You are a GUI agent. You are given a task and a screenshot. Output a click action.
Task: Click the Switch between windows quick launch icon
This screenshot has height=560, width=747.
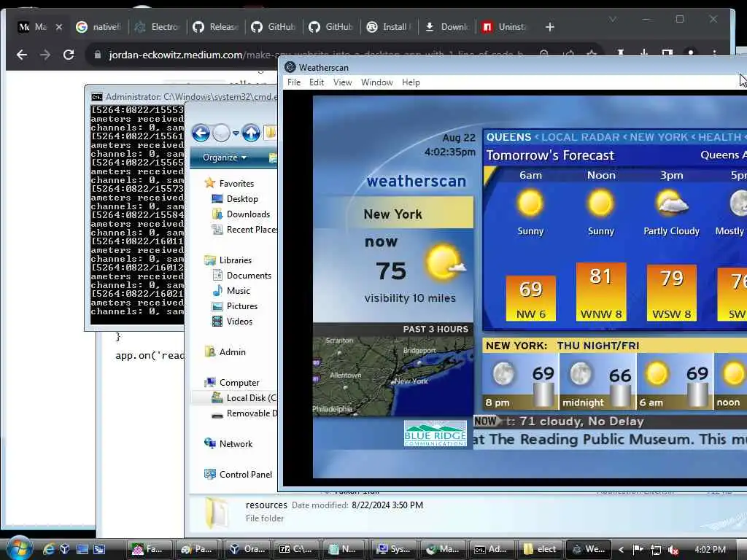99,550
